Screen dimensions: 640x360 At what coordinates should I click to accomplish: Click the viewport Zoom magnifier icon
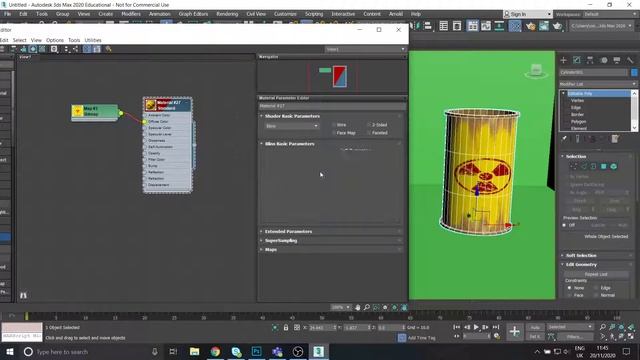click(x=603, y=327)
